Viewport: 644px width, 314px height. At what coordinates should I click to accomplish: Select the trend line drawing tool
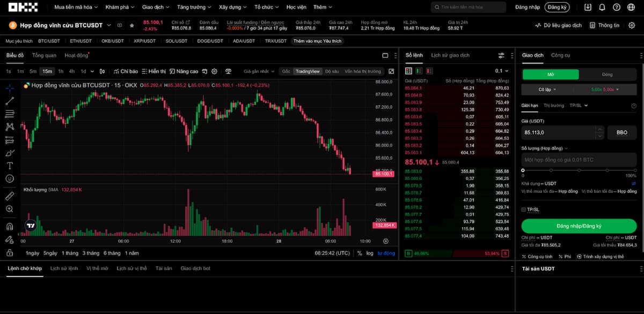(9, 101)
